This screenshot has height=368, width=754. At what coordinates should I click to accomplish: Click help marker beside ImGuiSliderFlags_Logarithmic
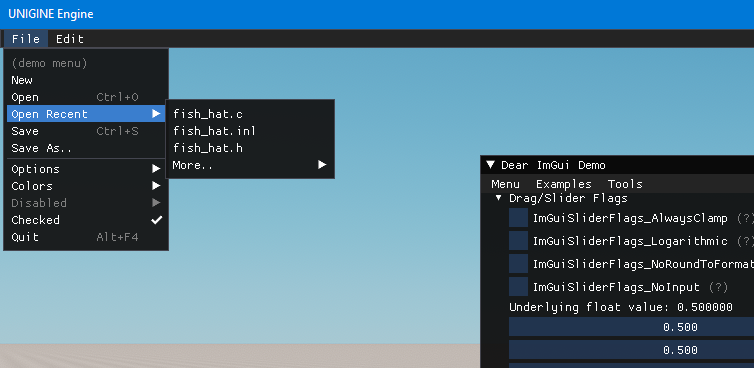(x=744, y=241)
